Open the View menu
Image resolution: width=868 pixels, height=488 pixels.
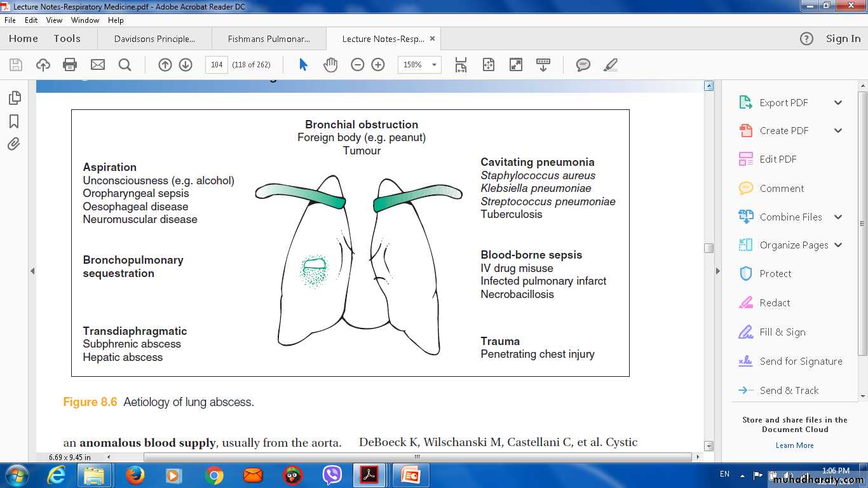click(54, 20)
